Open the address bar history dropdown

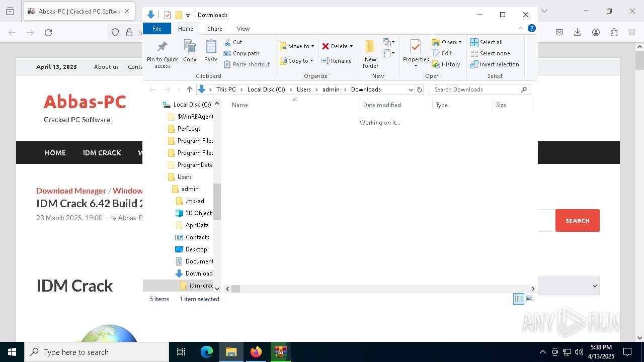click(411, 89)
